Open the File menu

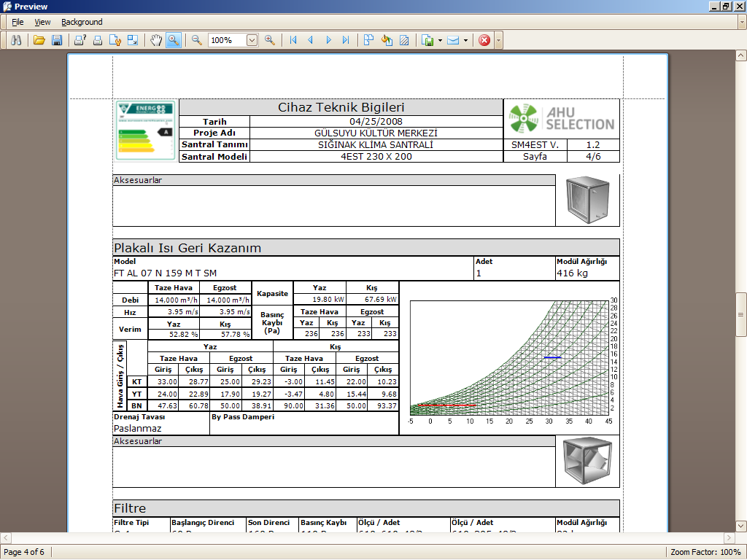(18, 22)
